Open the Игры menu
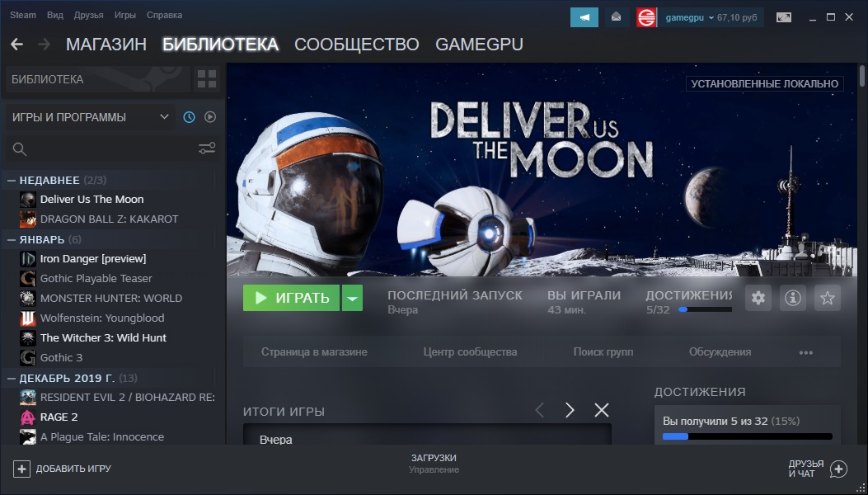 [125, 15]
